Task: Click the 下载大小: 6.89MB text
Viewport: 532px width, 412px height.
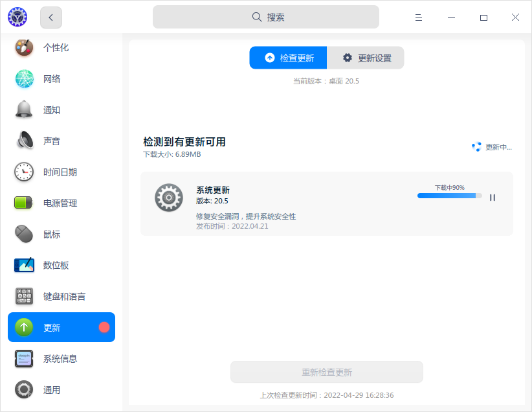Action: [x=172, y=154]
